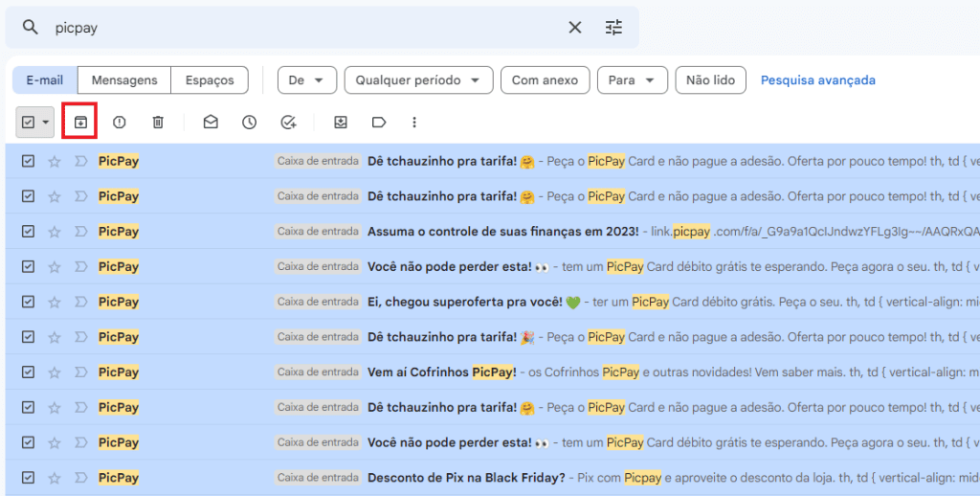Click the magnifier search icon
Viewport: 980px width, 496px height.
click(x=30, y=27)
